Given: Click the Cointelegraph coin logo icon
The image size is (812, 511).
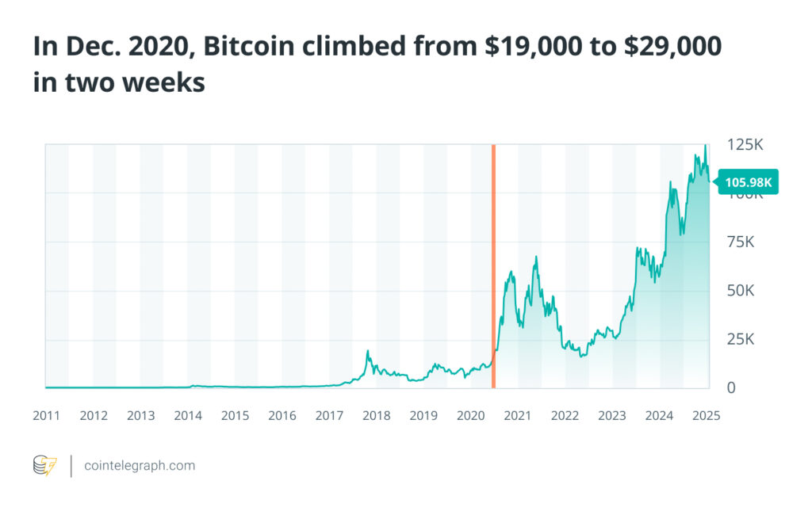Looking at the screenshot, I should click(44, 466).
